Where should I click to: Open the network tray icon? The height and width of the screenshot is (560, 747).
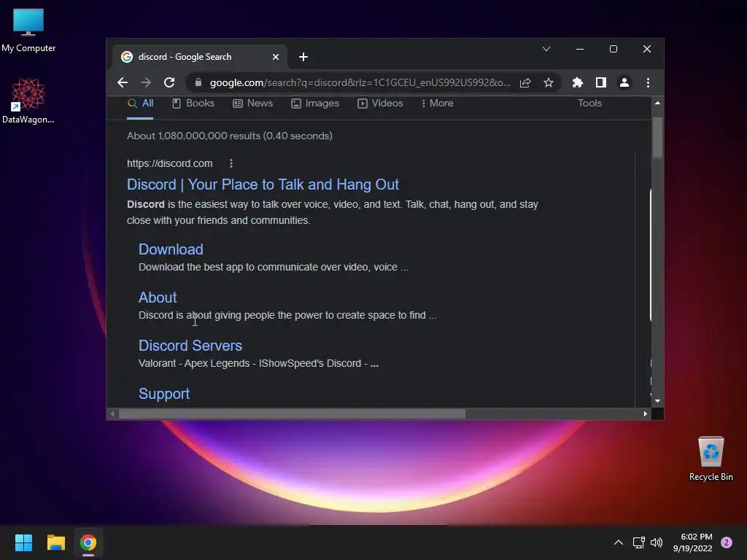(x=638, y=542)
